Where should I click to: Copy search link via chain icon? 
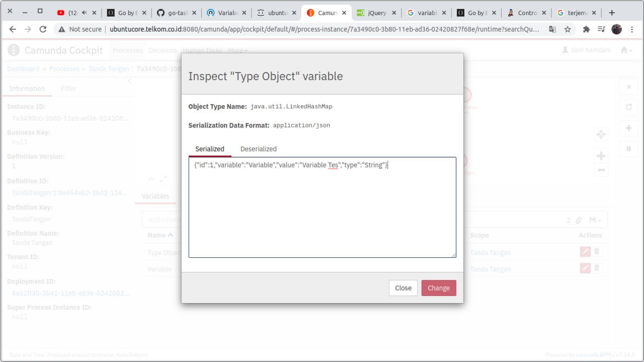pos(579,220)
